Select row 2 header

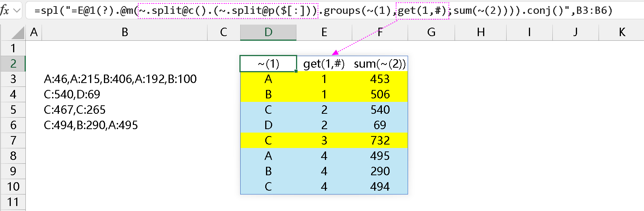click(13, 63)
